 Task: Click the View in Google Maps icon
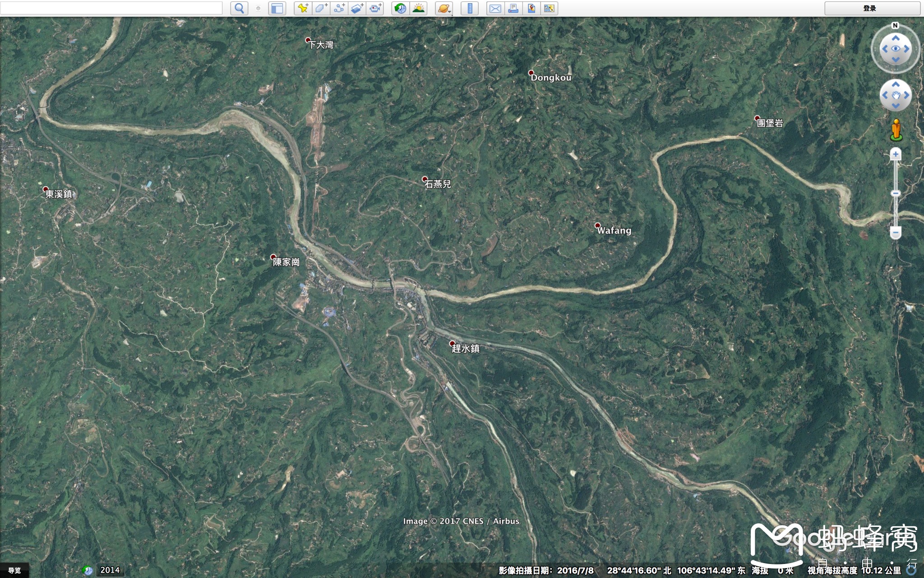[549, 8]
